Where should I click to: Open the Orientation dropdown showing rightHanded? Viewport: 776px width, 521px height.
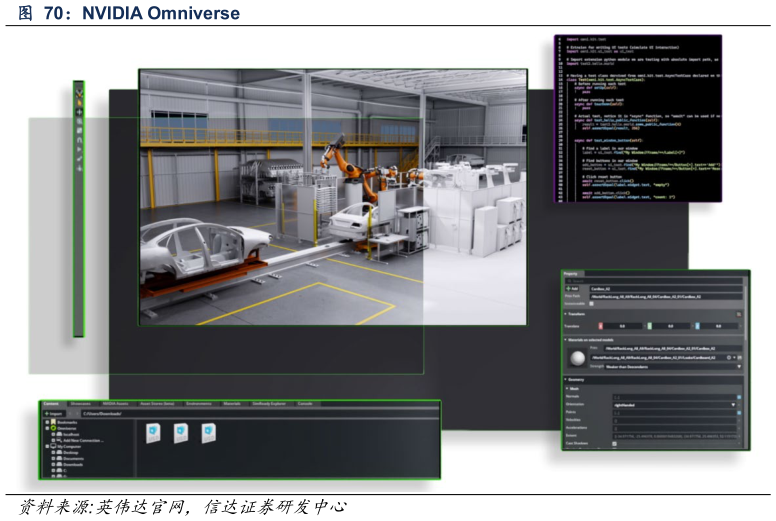tap(675, 405)
